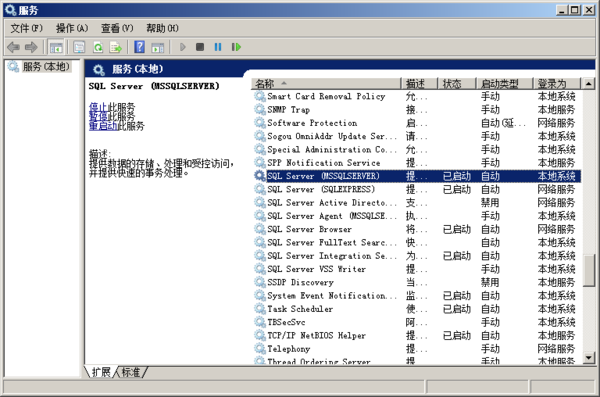
Task: Click the 重启动 service link
Action: [103, 126]
